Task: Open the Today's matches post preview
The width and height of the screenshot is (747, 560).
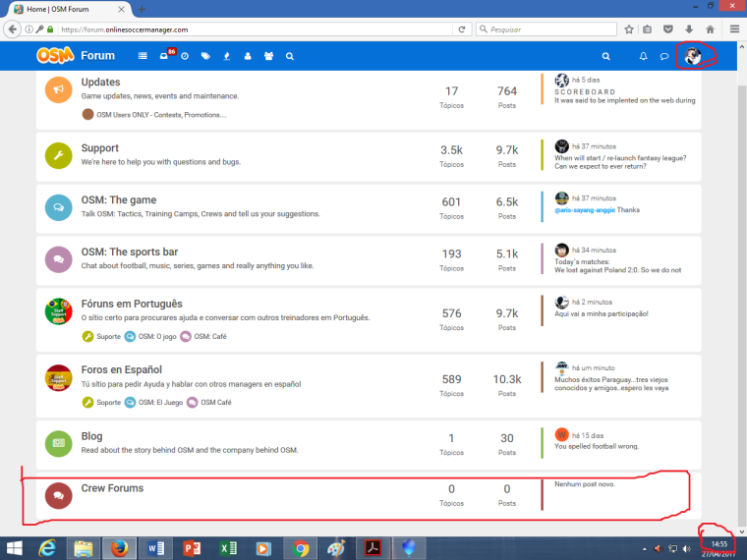Action: [618, 265]
